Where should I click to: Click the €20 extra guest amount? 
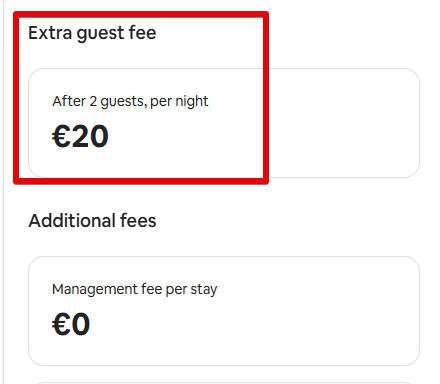[x=80, y=136]
